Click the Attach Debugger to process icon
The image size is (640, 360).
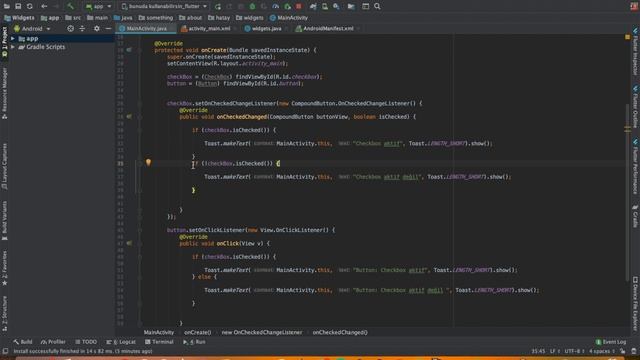click(x=287, y=6)
